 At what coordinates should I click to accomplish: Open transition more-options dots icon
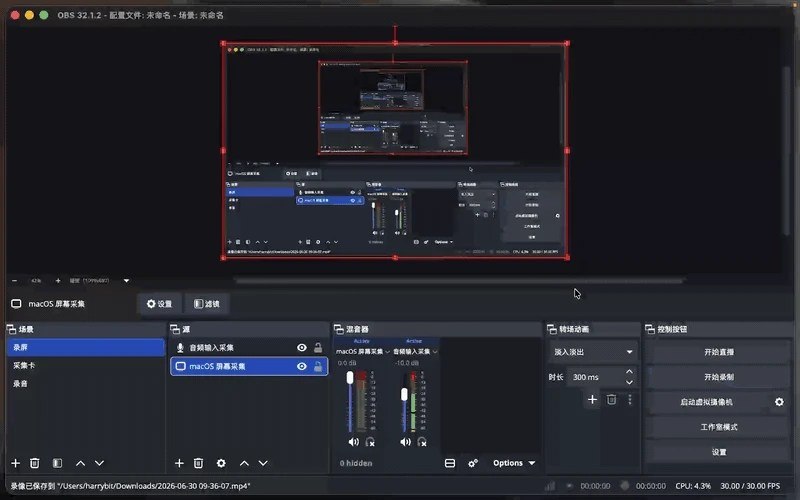tap(630, 399)
